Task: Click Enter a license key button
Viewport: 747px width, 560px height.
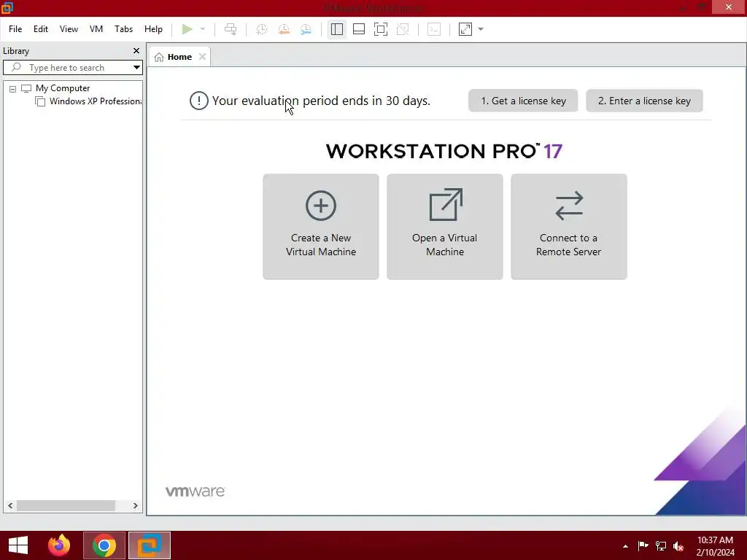Action: click(644, 101)
